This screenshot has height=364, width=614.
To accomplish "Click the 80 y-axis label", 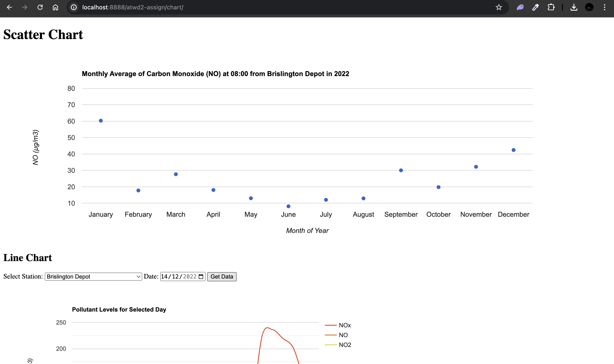I will [x=71, y=88].
